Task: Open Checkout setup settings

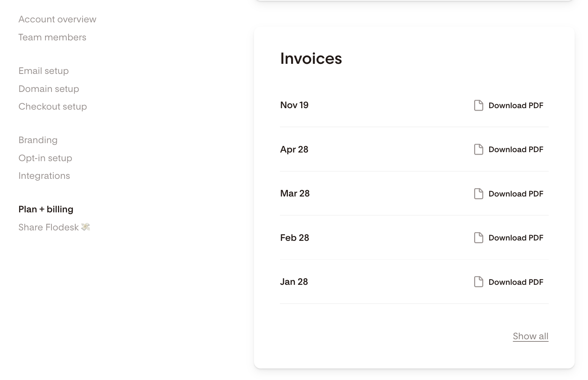Action: [53, 106]
